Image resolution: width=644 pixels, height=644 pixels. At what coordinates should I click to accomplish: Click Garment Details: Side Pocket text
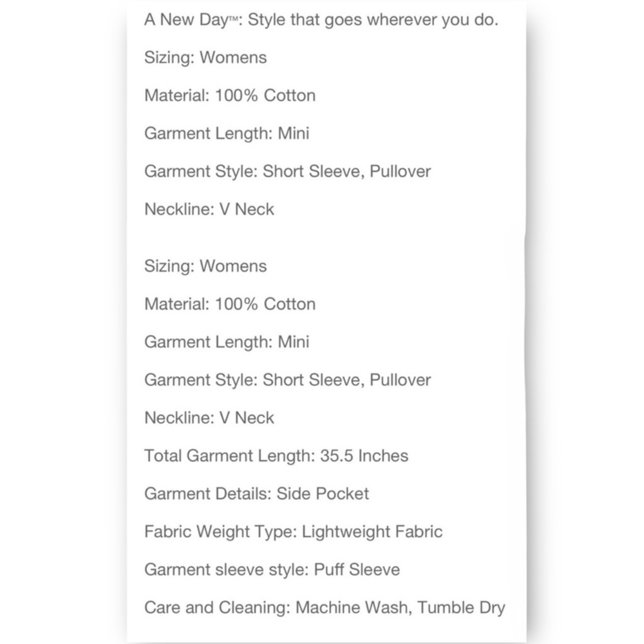[x=257, y=494]
